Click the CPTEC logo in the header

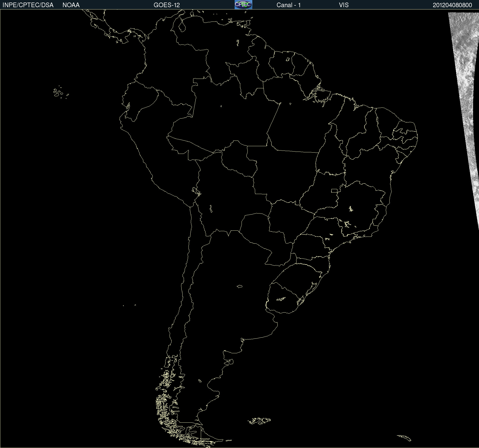point(243,5)
